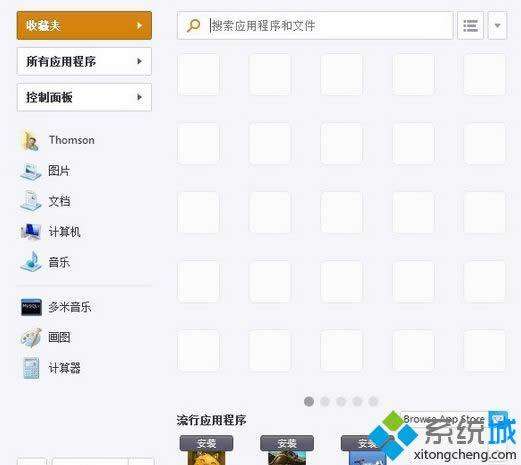Expand the 控制面板 control panel menu
Screen dimensions: 521x465
[84, 97]
